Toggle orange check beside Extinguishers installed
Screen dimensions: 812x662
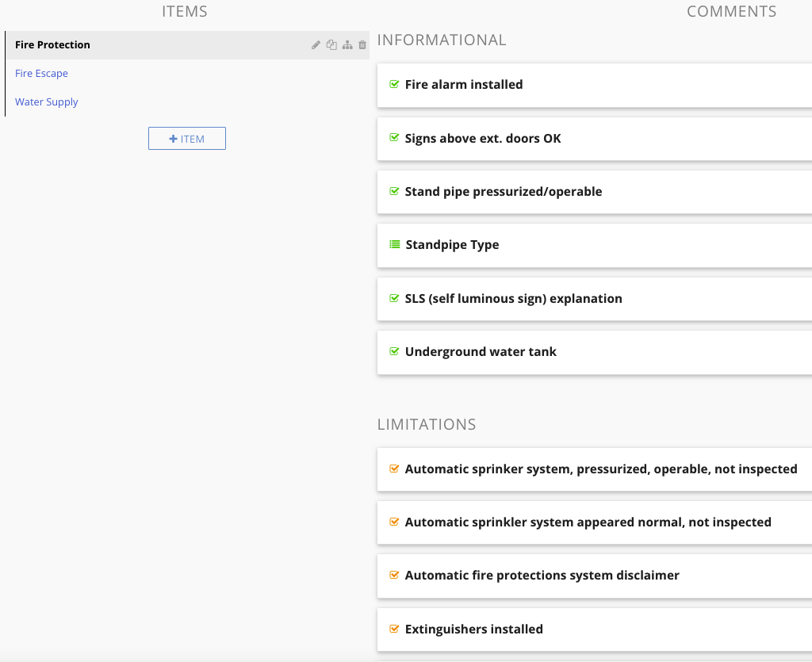tap(394, 629)
